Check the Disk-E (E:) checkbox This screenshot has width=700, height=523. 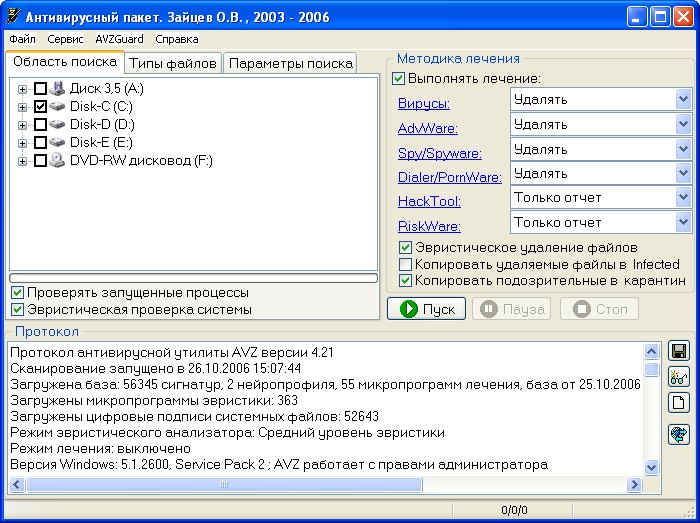coord(40,142)
